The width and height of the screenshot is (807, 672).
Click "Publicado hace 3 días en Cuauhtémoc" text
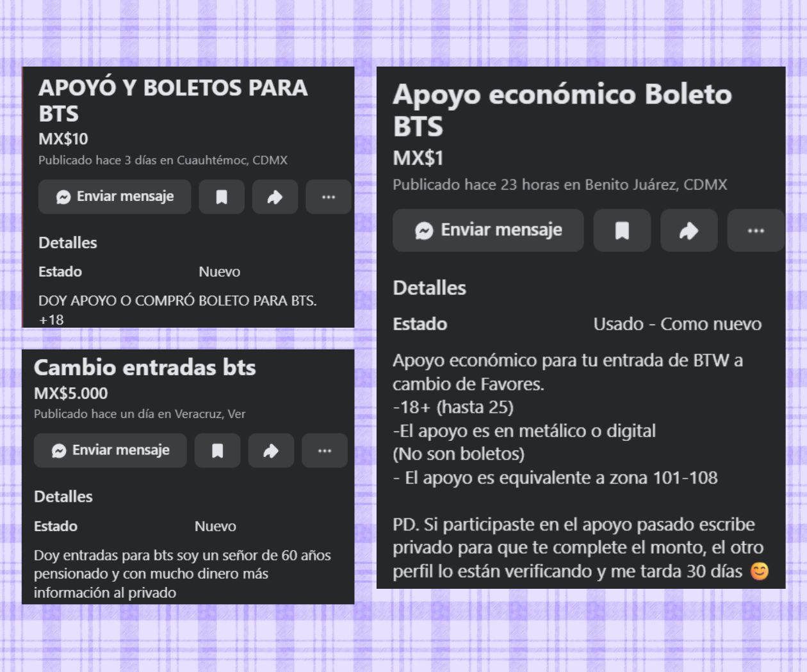coord(163,160)
